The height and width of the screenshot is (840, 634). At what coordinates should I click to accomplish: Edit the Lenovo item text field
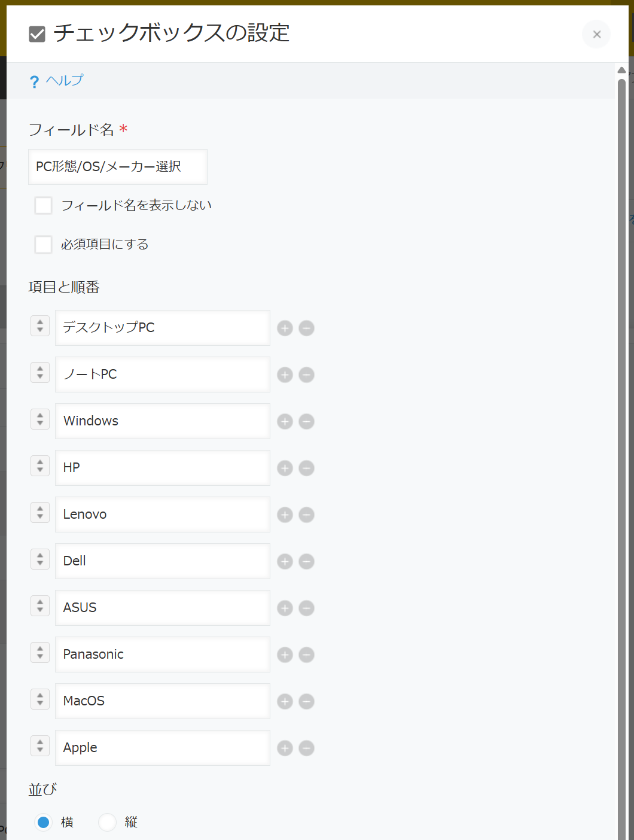[163, 515]
